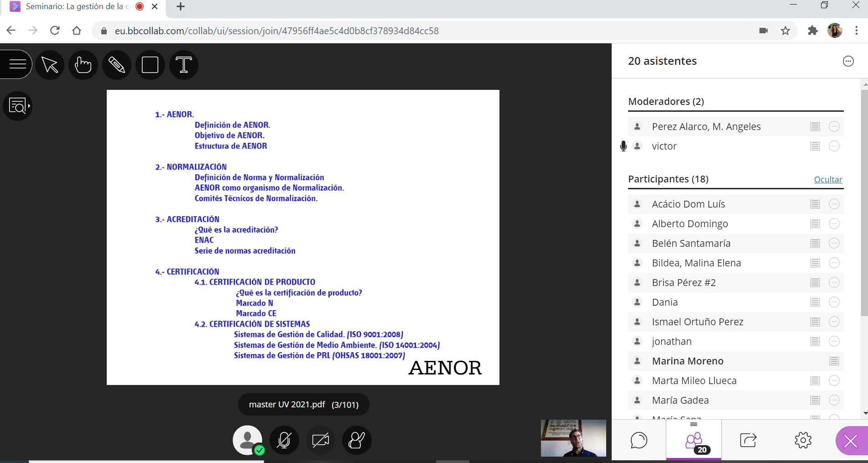Click the master UV 2021.pdf page indicator

[x=304, y=405]
